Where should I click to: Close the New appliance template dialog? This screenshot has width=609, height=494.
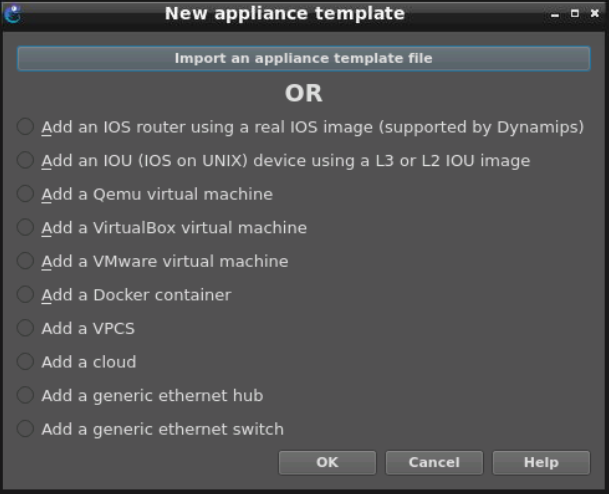pyautogui.click(x=592, y=14)
